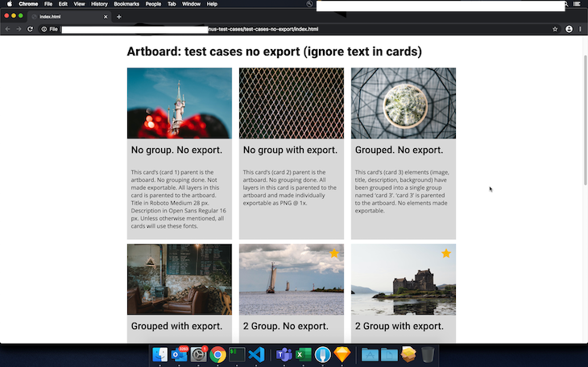Click the page vertical scrollbar
The image size is (588, 367).
pyautogui.click(x=586, y=120)
